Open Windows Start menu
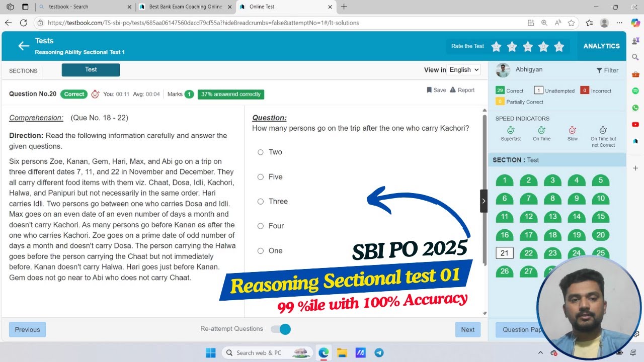The height and width of the screenshot is (362, 644). tap(211, 353)
